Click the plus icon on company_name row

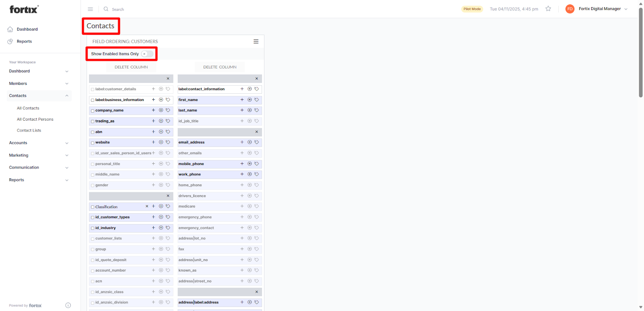point(153,110)
